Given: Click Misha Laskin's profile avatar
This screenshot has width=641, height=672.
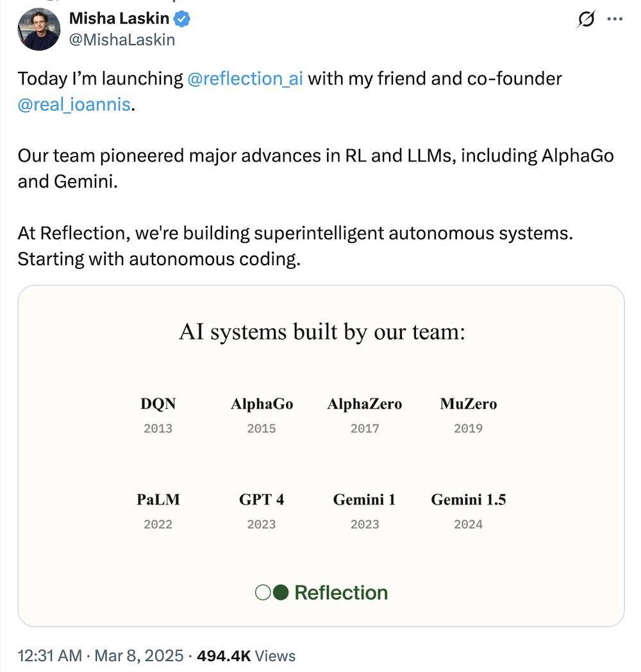Looking at the screenshot, I should [x=39, y=29].
